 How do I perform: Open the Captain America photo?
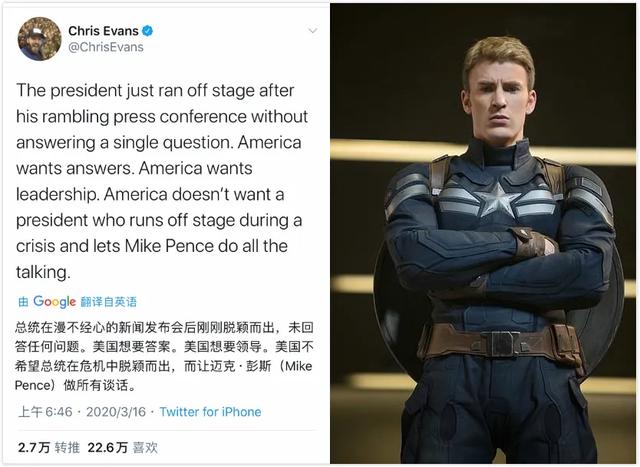click(483, 234)
